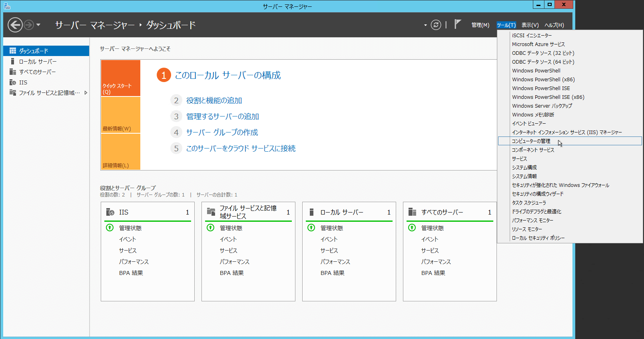Select Microsoft Azure サービス menu entry
Viewport: 644px width, 339px height.
click(x=570, y=44)
